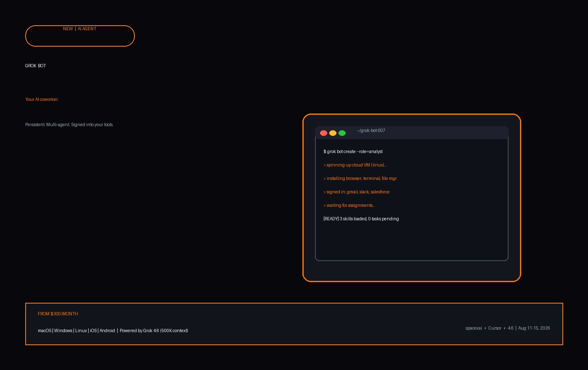Click the 'Your AI coworker.' tagline
The width and height of the screenshot is (588, 370).
tap(42, 99)
